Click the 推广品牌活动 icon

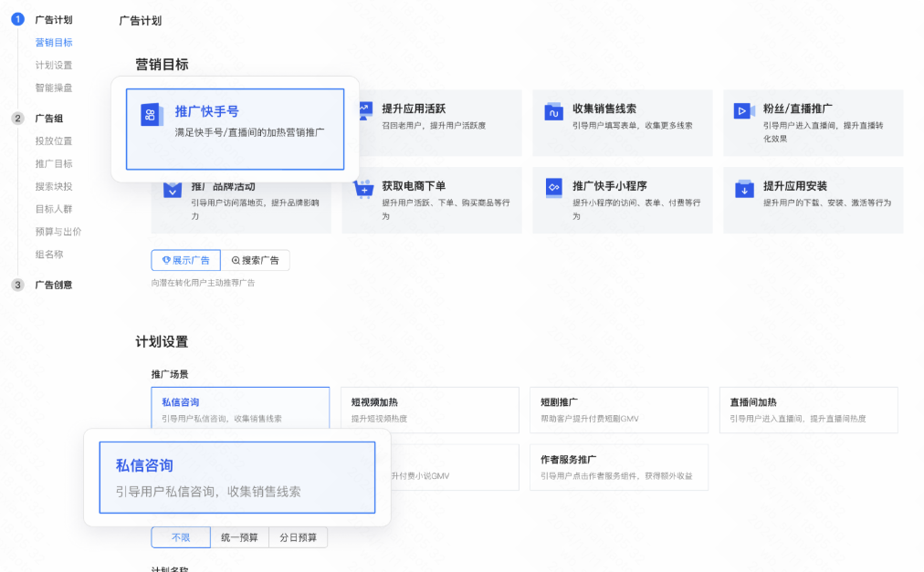[x=173, y=191]
